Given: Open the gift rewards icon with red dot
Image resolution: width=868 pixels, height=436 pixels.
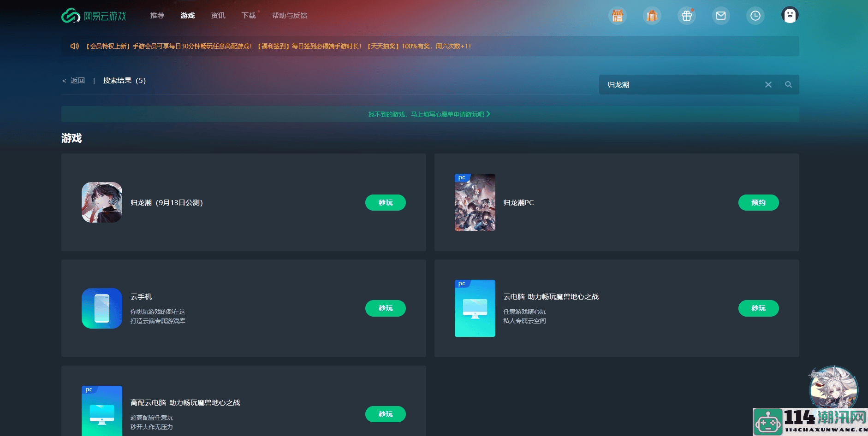Looking at the screenshot, I should coord(687,16).
